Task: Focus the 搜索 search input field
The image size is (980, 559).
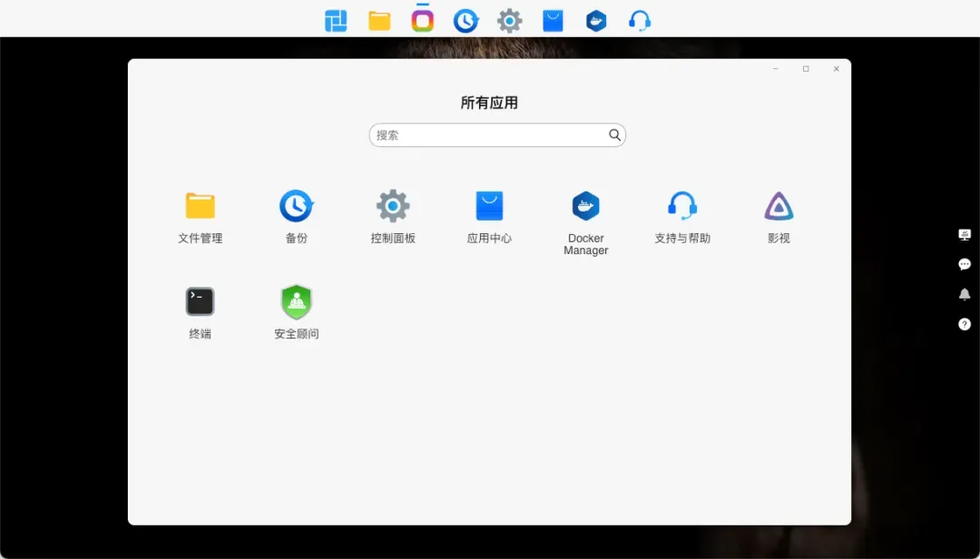Action: 488,135
